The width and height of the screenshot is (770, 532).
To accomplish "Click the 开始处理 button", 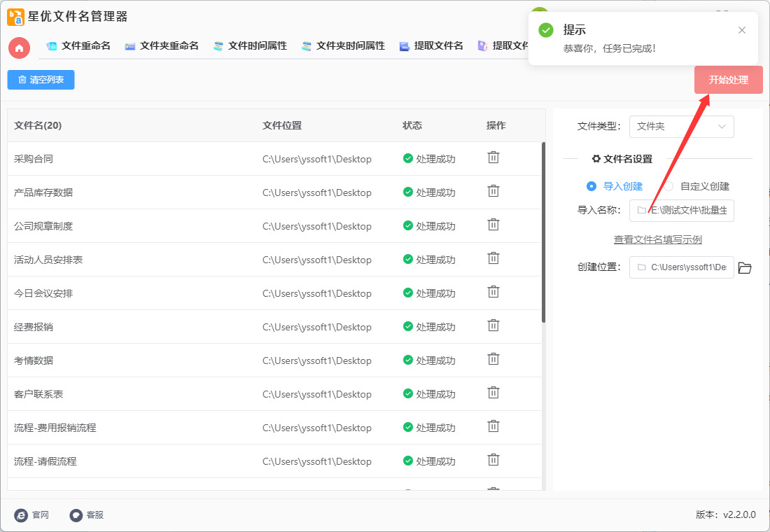I will pyautogui.click(x=728, y=80).
